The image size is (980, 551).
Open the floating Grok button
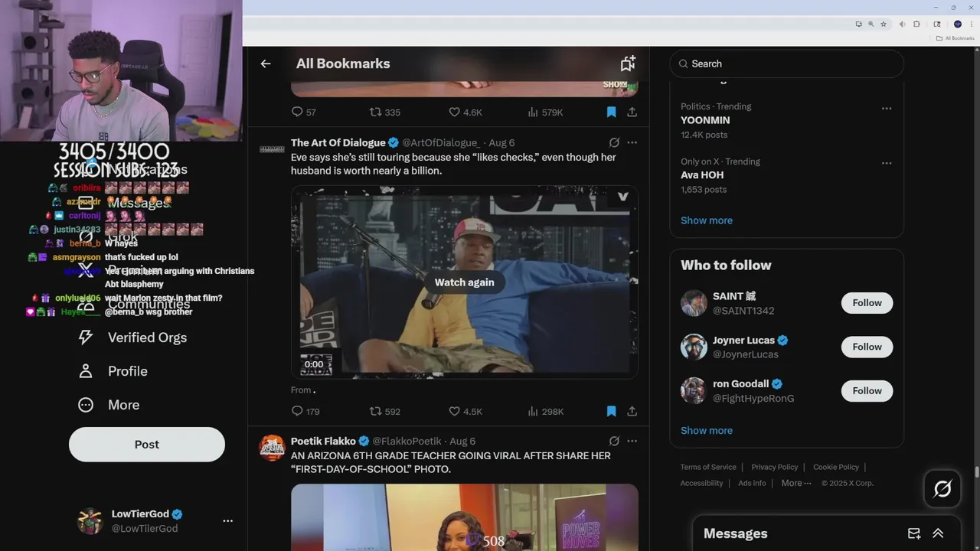[x=942, y=488]
